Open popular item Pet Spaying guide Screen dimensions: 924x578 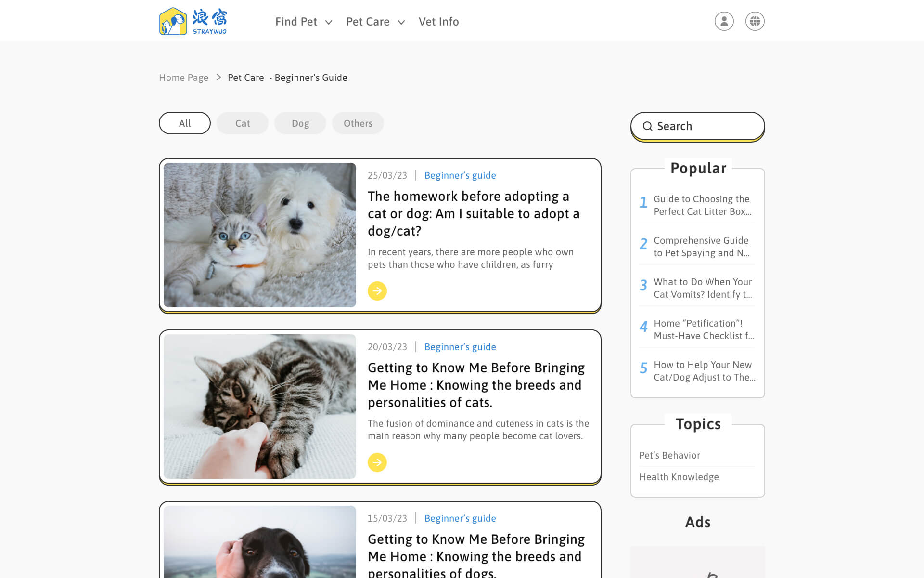coord(697,247)
